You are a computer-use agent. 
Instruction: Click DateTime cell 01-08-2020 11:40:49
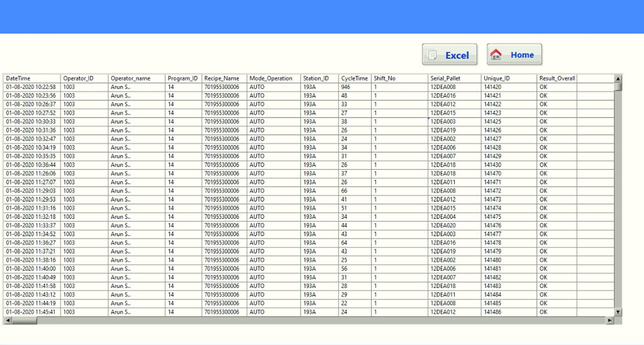pos(32,277)
